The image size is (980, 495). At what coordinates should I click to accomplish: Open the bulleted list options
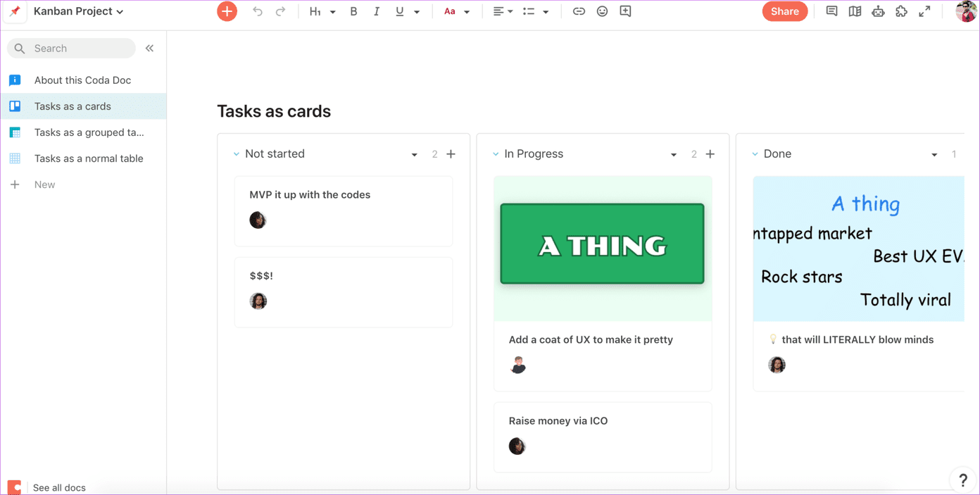point(529,11)
